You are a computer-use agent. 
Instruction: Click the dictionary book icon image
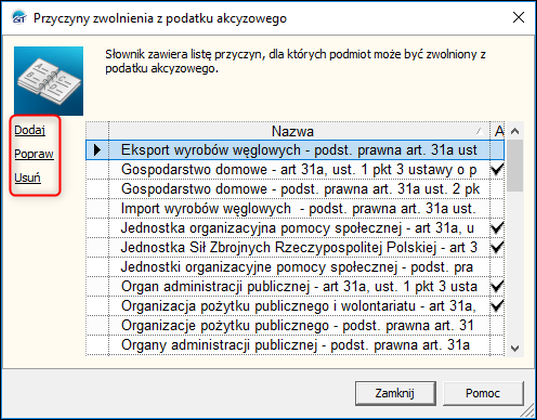pyautogui.click(x=48, y=81)
